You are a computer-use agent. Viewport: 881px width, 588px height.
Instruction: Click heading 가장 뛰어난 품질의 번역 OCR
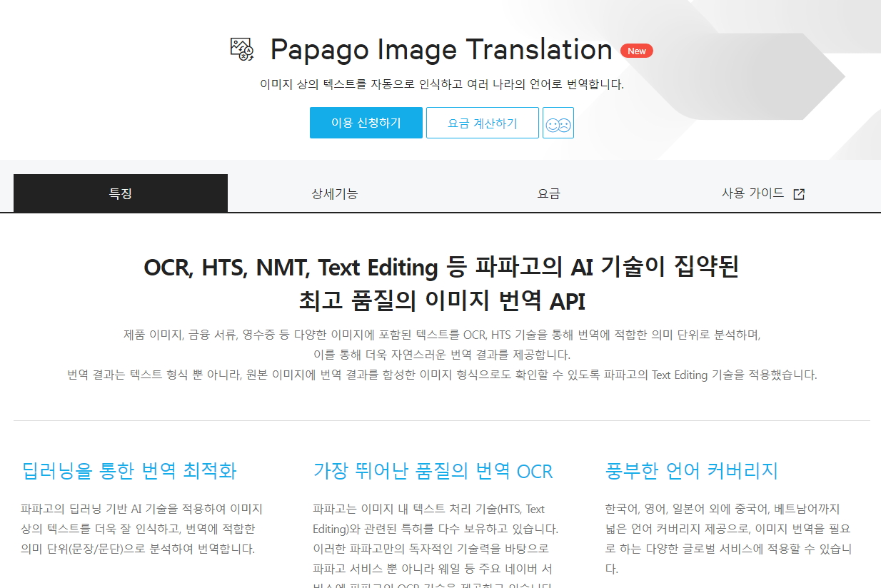433,471
